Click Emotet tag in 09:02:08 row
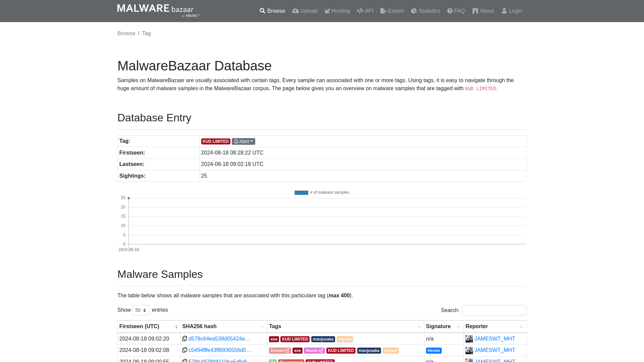The height and width of the screenshot is (362, 644). tap(280, 351)
